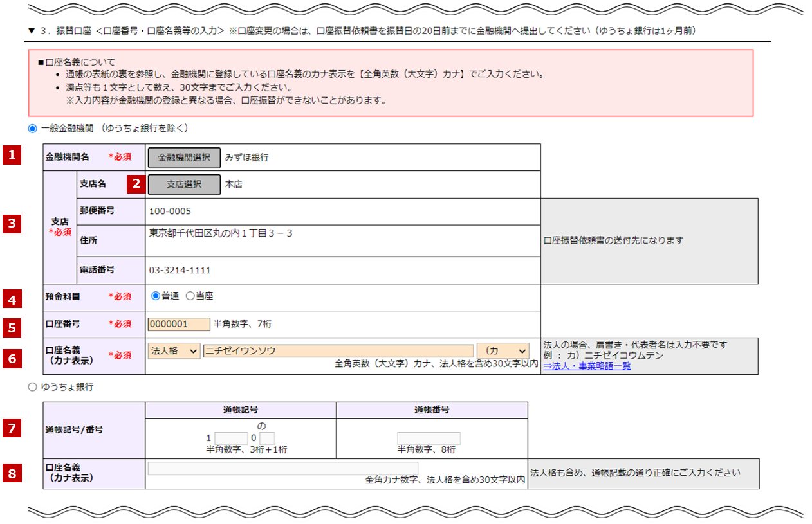
Task: Click the red number 5 marker
Action: pyautogui.click(x=12, y=328)
